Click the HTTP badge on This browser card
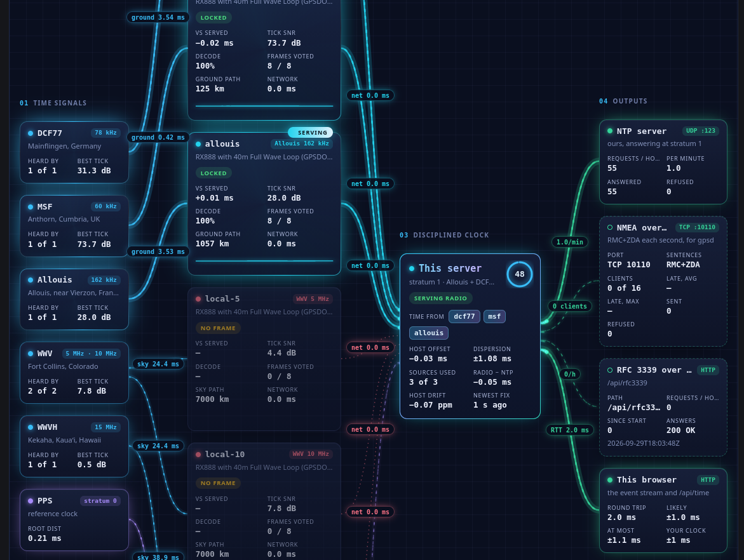The width and height of the screenshot is (744, 560). pyautogui.click(x=708, y=480)
